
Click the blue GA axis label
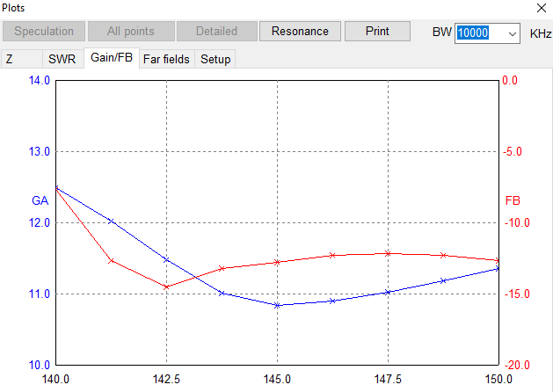point(40,200)
